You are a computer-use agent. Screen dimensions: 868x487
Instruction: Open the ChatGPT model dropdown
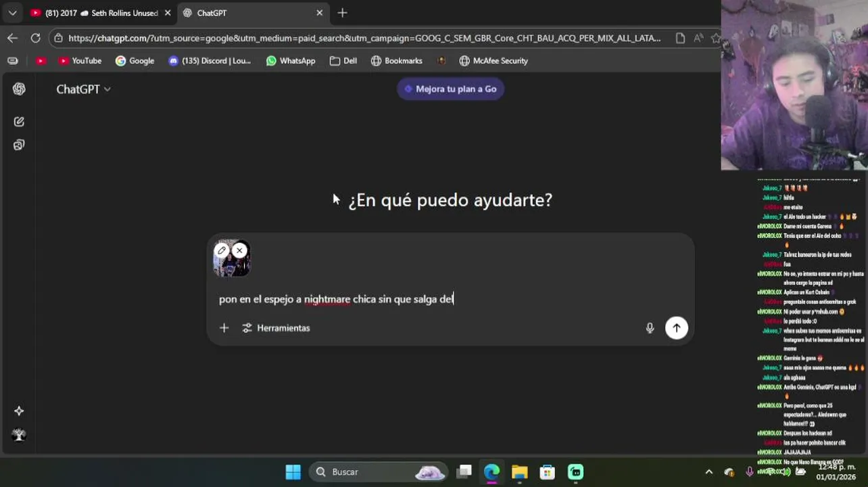[83, 89]
